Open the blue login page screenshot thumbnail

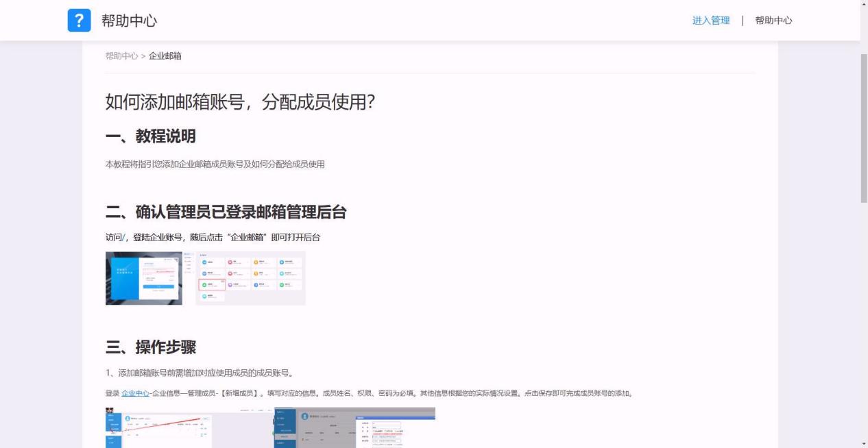[x=144, y=278]
